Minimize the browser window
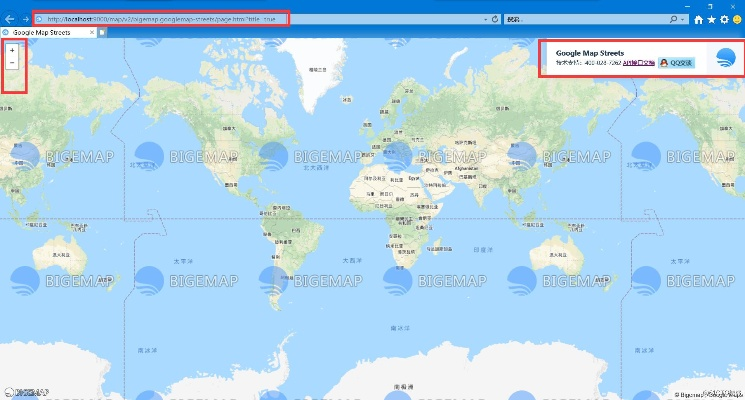Screen dimensions: 745x400 point(688,6)
